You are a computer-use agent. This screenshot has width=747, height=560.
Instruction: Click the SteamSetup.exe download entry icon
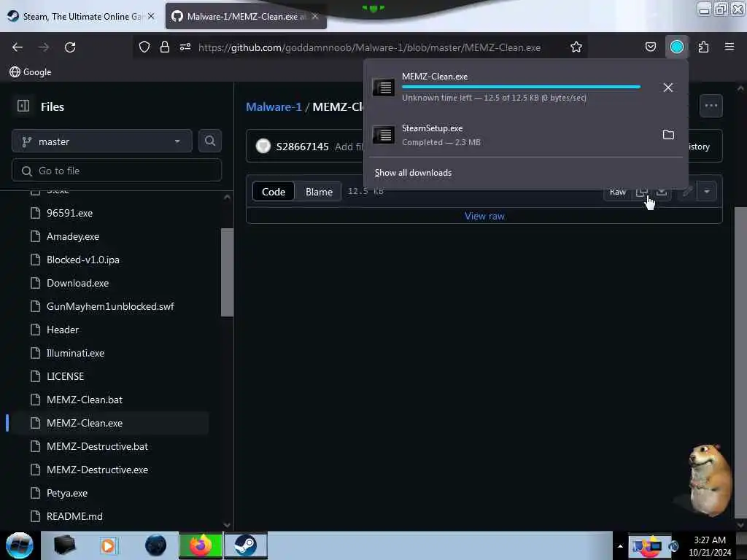click(384, 135)
